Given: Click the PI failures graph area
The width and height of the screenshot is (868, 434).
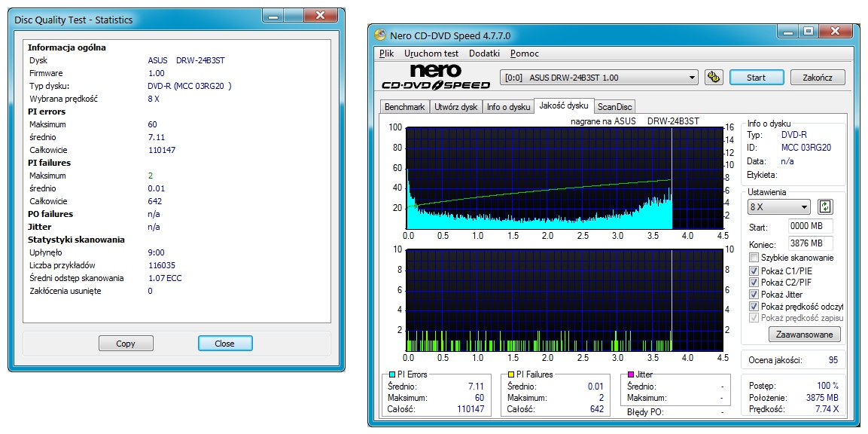Looking at the screenshot, I should pyautogui.click(x=565, y=300).
